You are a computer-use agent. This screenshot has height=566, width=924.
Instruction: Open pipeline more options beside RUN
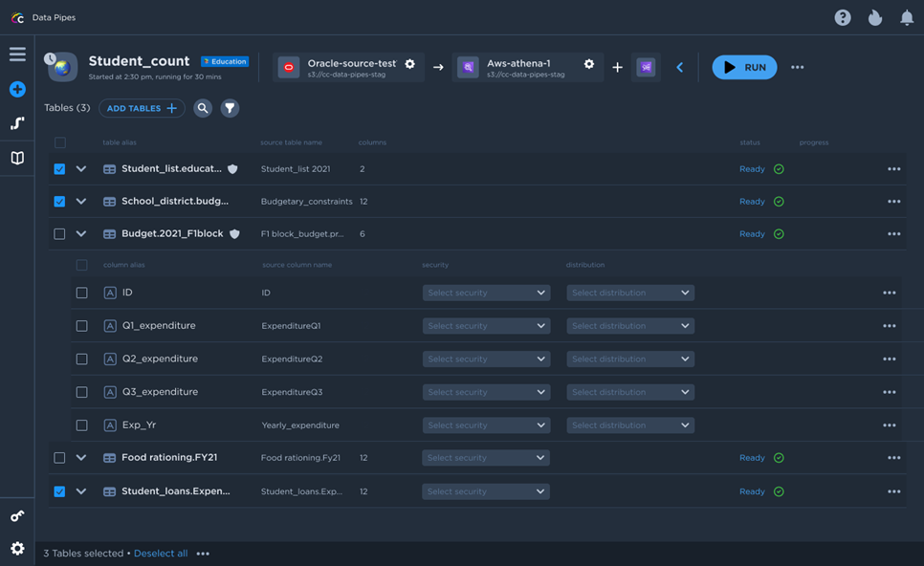pos(797,68)
